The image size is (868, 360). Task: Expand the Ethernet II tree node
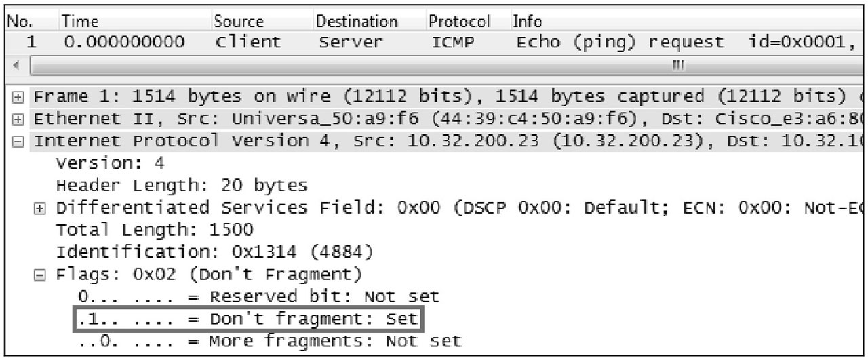point(24,119)
